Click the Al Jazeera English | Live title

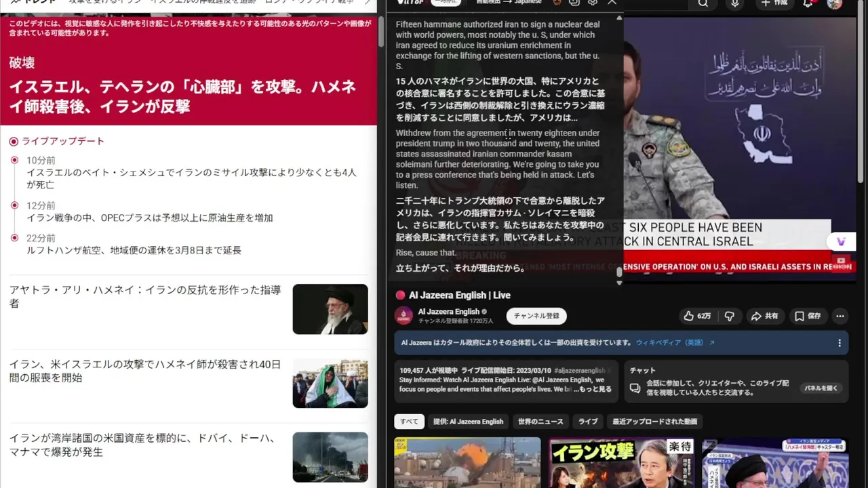(x=459, y=296)
